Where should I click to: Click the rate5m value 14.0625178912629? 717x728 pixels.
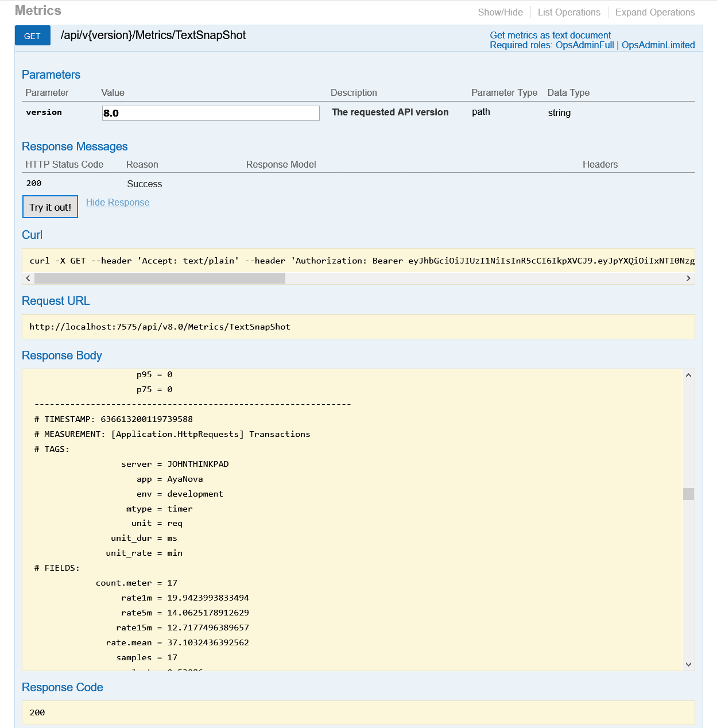click(208, 613)
